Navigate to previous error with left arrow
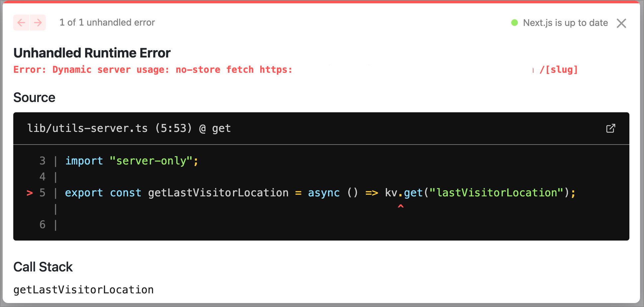The width and height of the screenshot is (644, 307). tap(21, 23)
